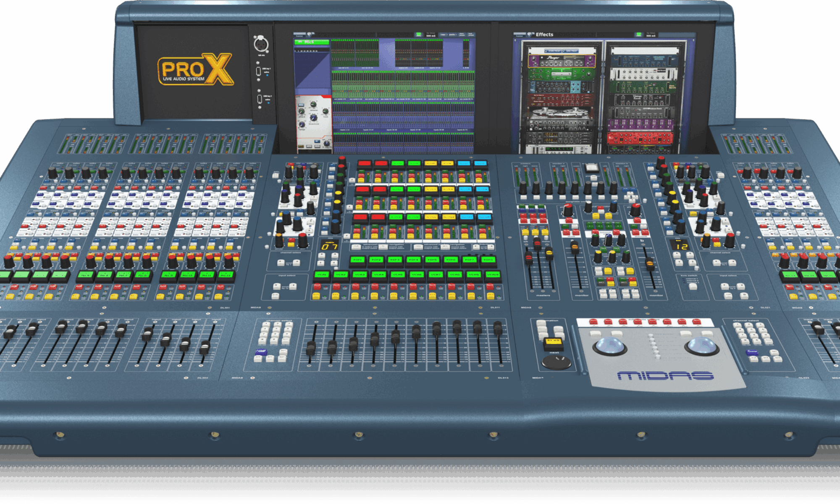The width and height of the screenshot is (840, 504).
Task: Click the VCA5 fader cap
Action: click(395, 336)
